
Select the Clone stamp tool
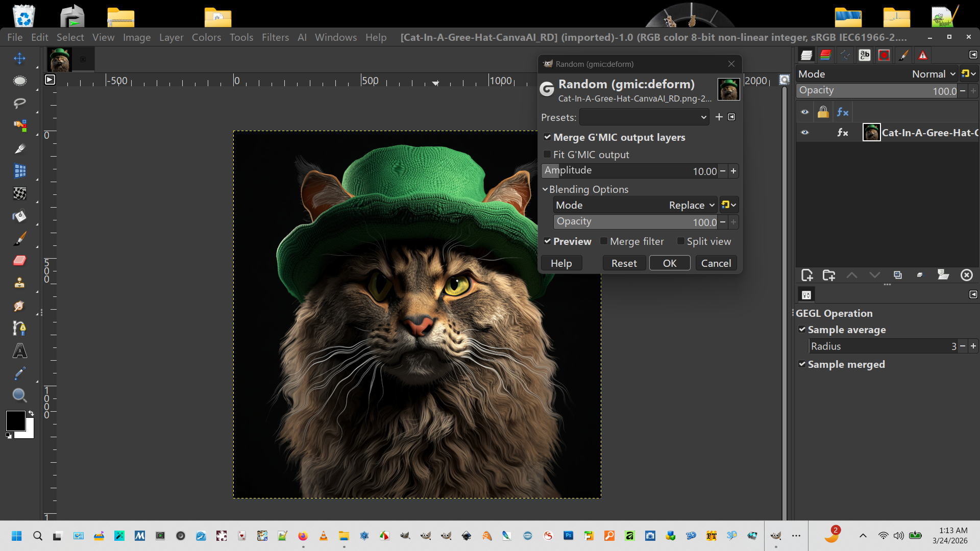pyautogui.click(x=19, y=283)
